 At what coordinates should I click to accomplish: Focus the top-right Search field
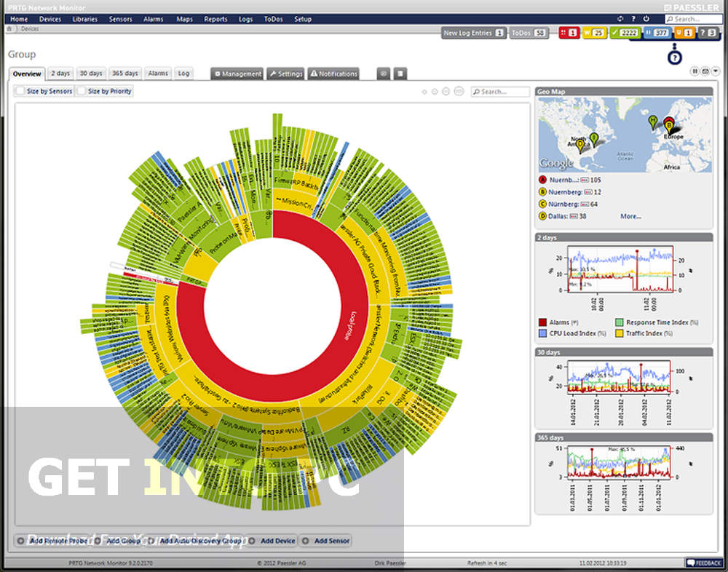pos(693,19)
